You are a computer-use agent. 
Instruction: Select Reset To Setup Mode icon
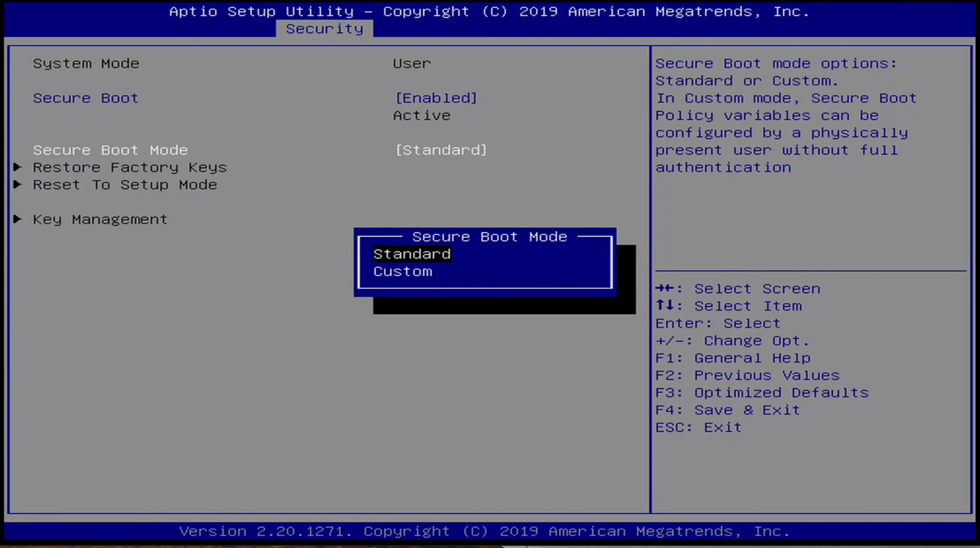coord(25,184)
